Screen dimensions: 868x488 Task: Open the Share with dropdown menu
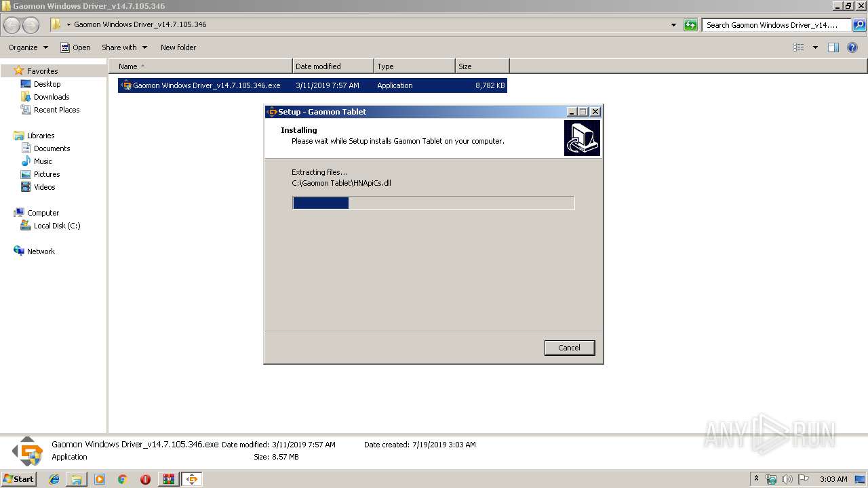click(125, 47)
